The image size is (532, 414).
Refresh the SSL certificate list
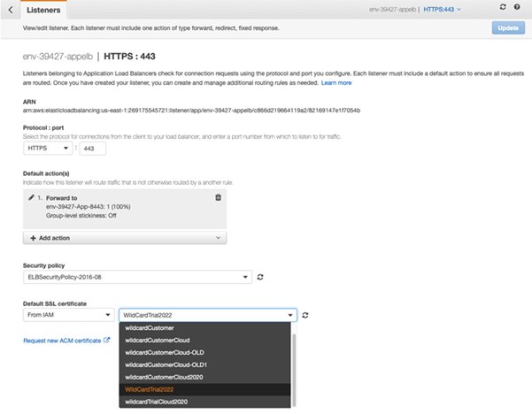tap(305, 314)
